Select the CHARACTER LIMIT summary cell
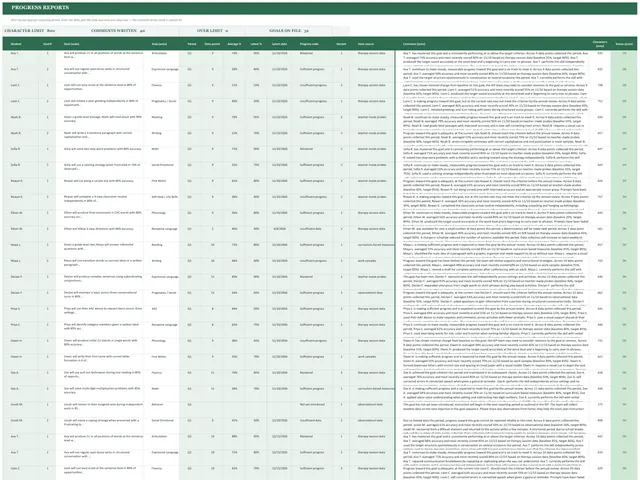The height and width of the screenshot is (480, 640). point(29,31)
